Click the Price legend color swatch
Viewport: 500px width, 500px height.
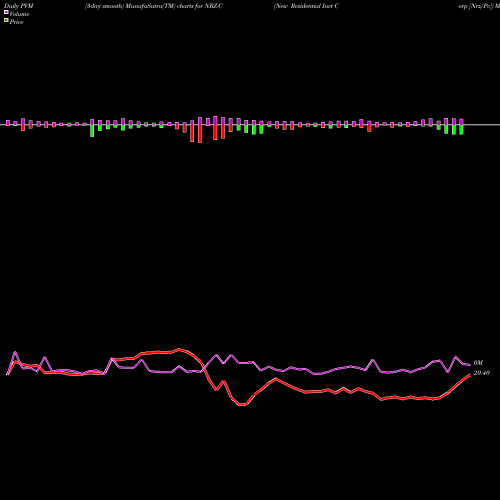pos(6,20)
